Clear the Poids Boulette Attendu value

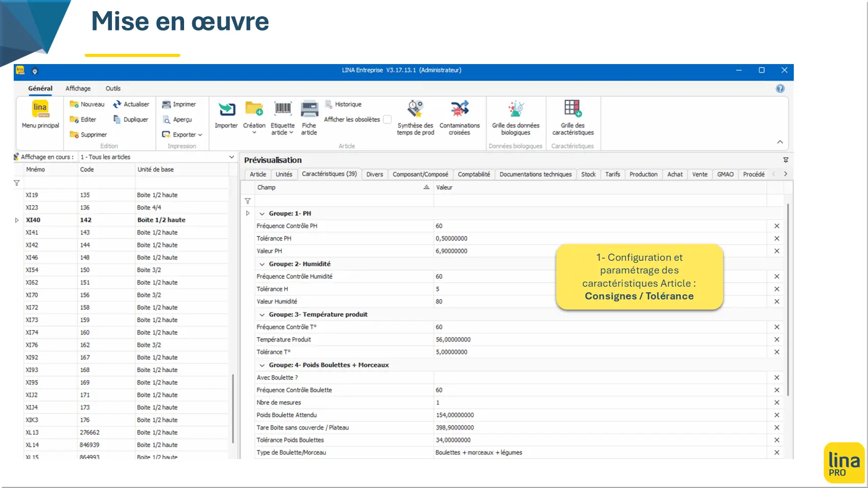(x=777, y=415)
